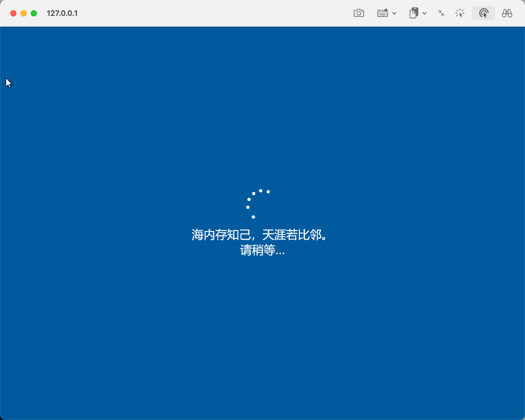Close the 127.0.0.1 remote window
This screenshot has height=420, width=525.
coord(13,13)
